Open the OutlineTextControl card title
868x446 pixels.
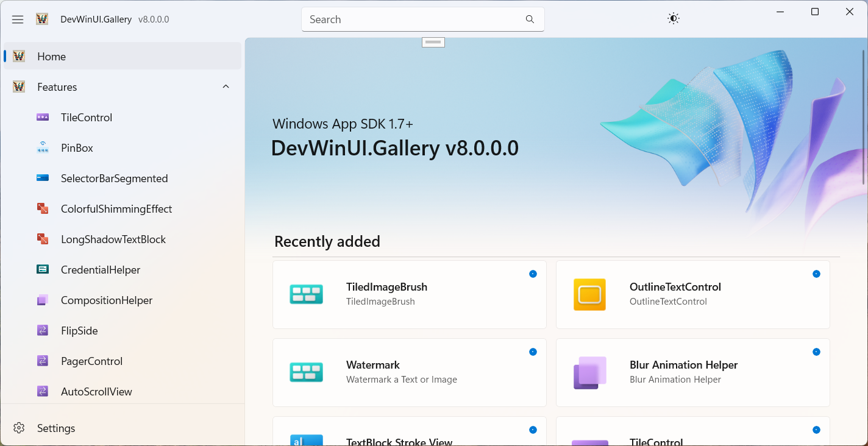[x=675, y=287]
